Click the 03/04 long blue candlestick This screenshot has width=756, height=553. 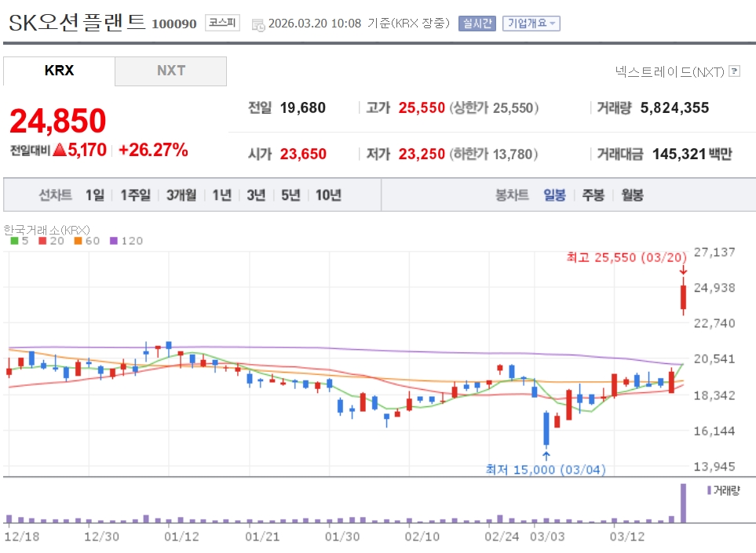546,428
